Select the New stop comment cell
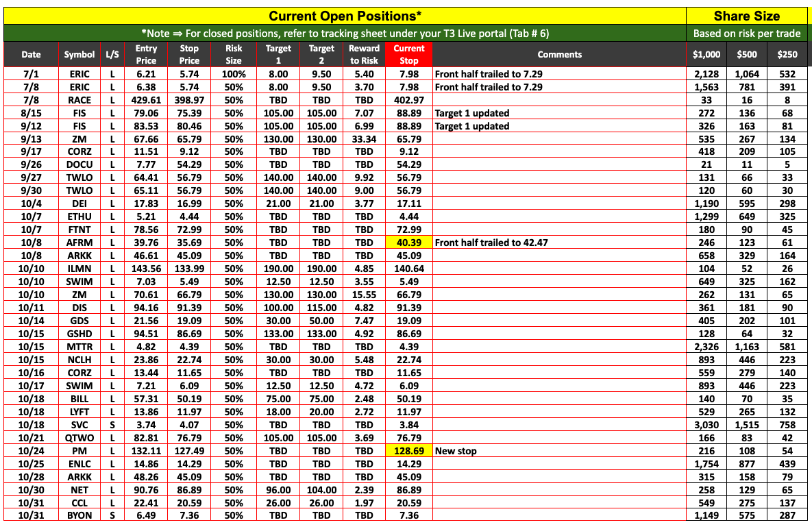The image size is (812, 529). [559, 451]
